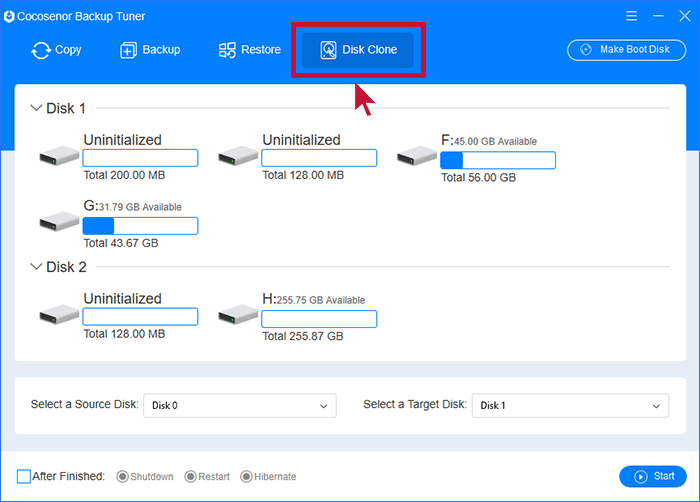Click drive icon of Disk 2 128.00 MB partition
700x502 pixels.
point(59,315)
